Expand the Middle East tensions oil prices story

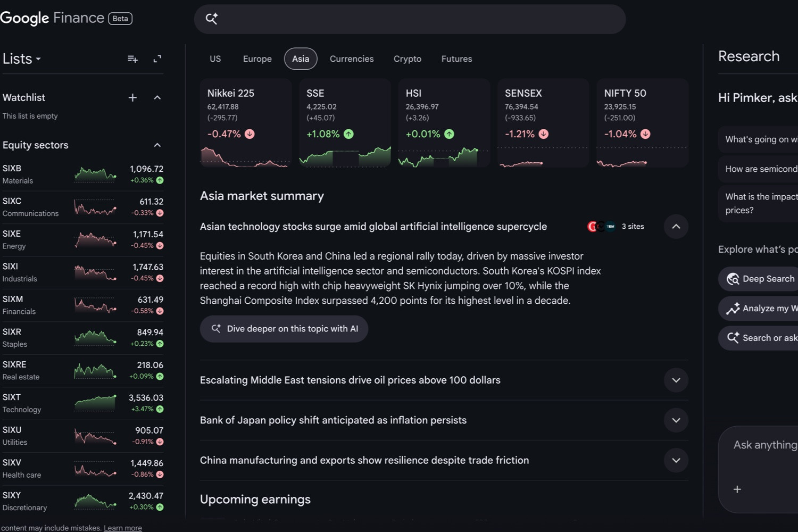pos(676,380)
